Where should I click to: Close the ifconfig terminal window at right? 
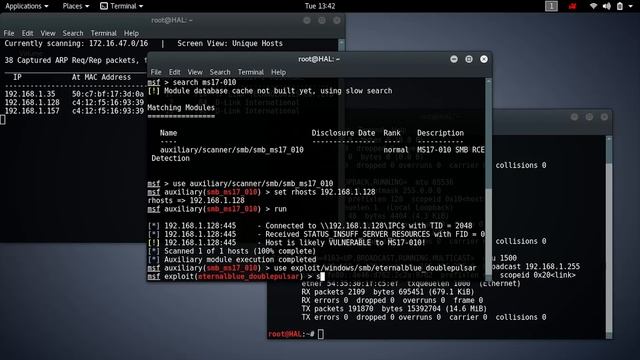[x=604, y=117]
